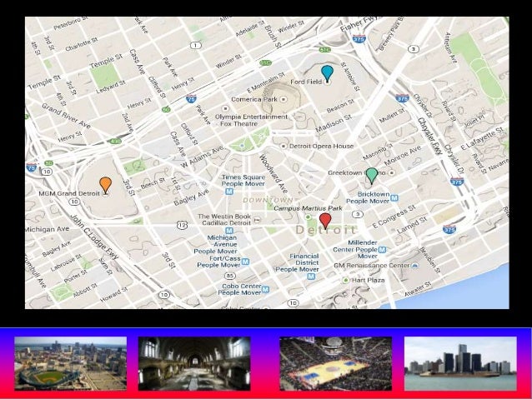Click the Michigan Ave street label

point(48,229)
